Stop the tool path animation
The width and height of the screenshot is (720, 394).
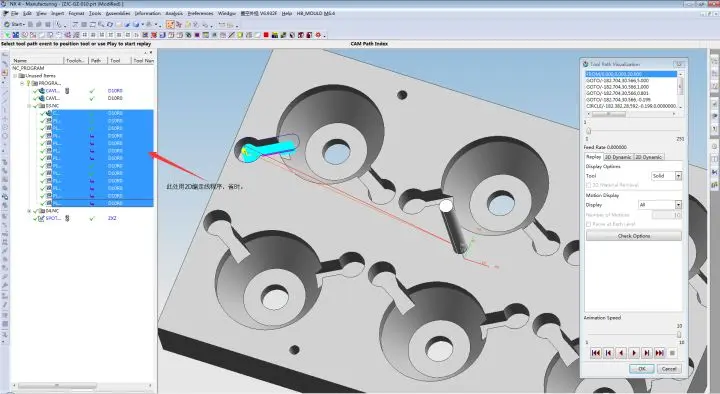[x=672, y=353]
